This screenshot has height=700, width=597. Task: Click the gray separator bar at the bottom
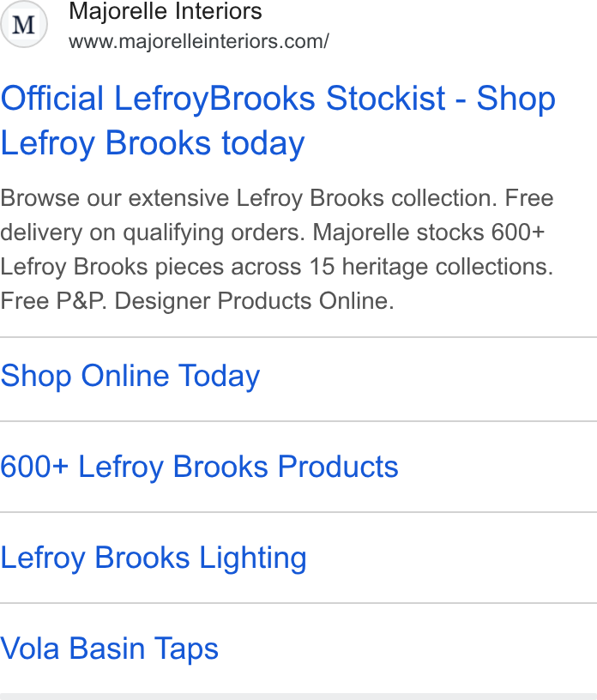point(298,697)
